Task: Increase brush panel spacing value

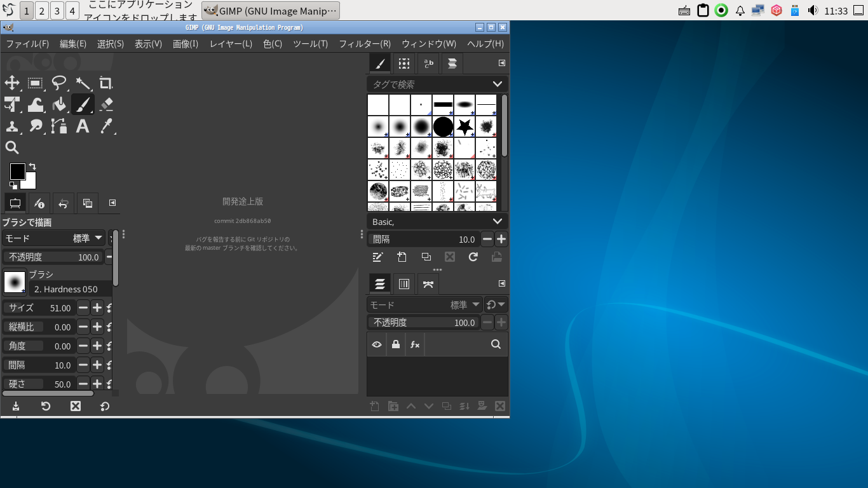Action: click(501, 240)
